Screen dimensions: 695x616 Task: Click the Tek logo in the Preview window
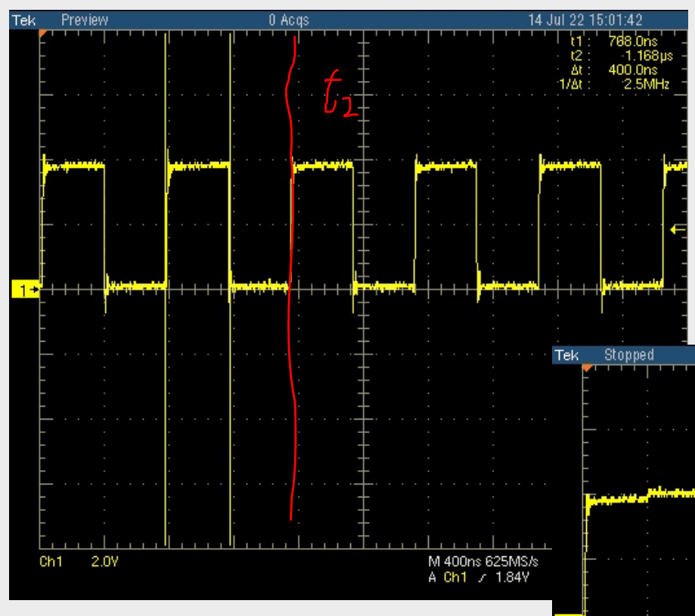point(24,20)
